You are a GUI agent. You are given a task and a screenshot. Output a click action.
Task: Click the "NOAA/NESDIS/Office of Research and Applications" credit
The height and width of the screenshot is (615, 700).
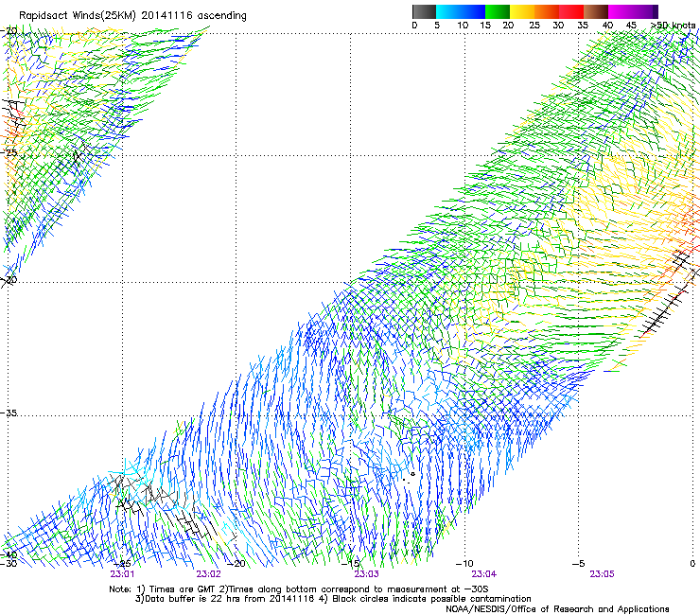point(557,609)
